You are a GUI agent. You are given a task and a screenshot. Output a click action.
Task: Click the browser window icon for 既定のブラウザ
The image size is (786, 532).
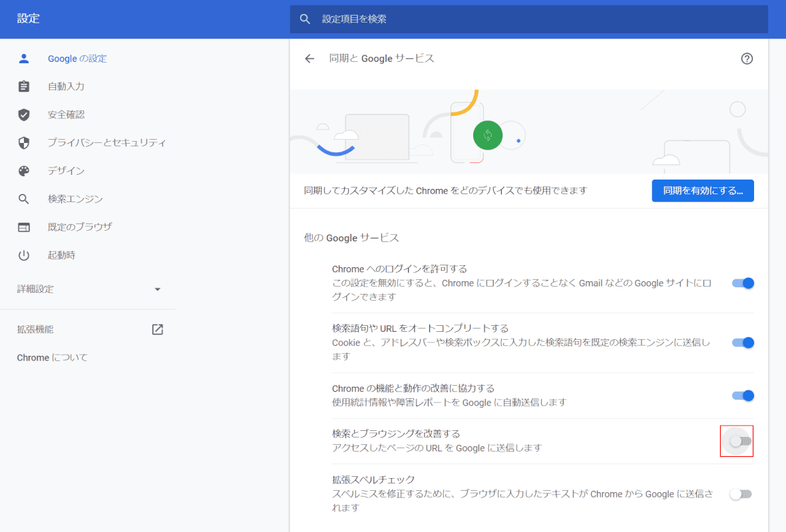(23, 227)
